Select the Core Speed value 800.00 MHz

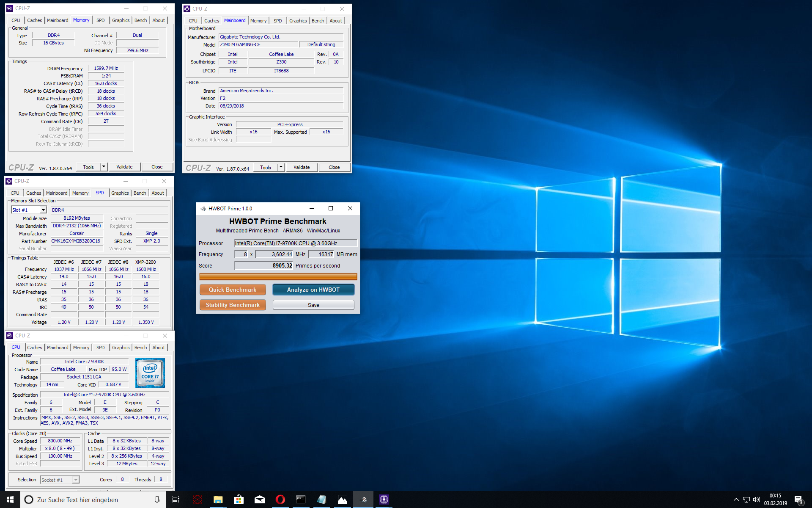(x=60, y=441)
